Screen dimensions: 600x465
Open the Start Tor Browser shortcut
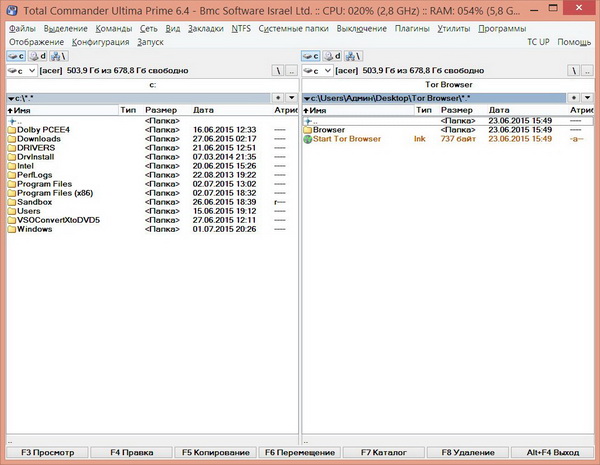[347, 139]
